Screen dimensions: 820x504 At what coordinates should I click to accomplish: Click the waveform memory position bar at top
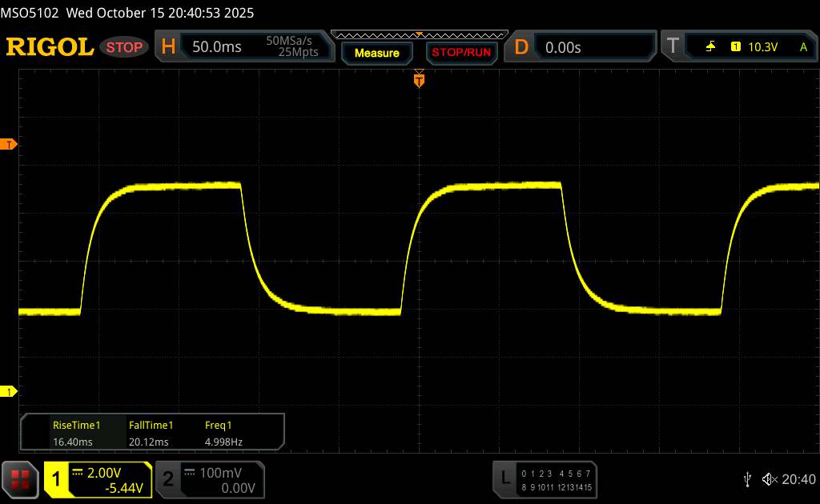[418, 34]
